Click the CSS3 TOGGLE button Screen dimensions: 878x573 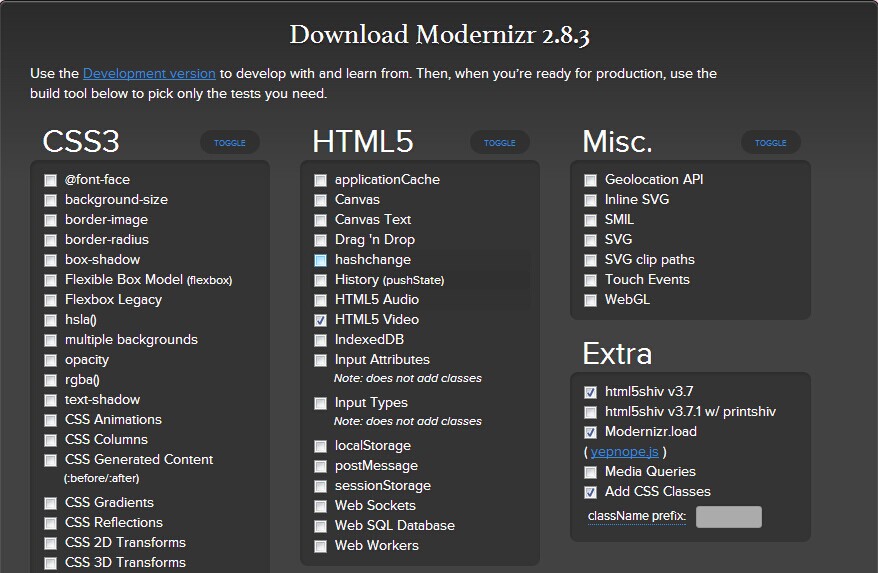(230, 143)
